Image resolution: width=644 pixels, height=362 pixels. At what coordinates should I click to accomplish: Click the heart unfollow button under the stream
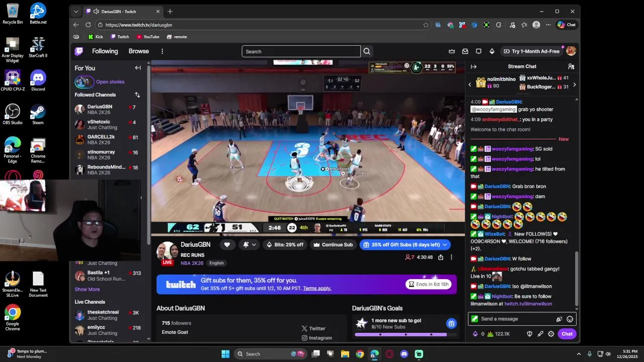tap(227, 245)
